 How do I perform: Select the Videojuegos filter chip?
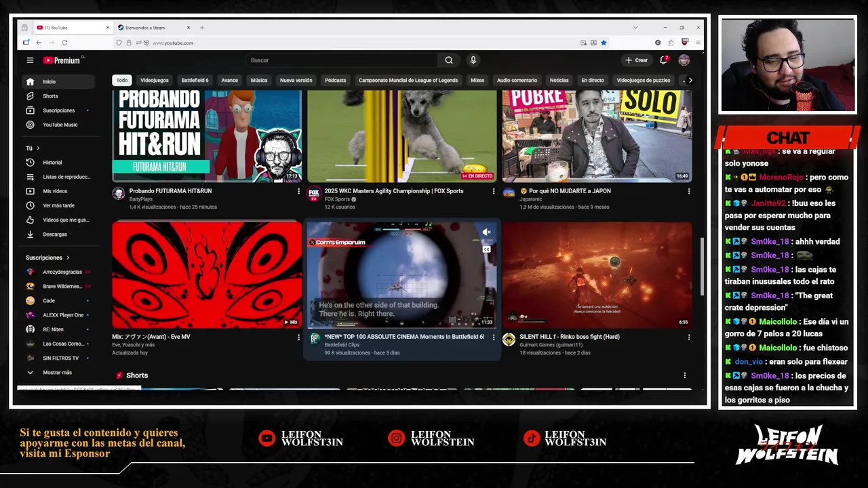coord(155,80)
